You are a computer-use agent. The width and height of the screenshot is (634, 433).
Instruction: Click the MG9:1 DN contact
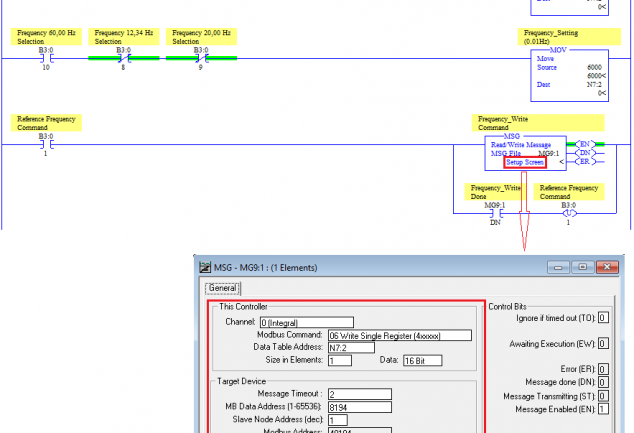tap(495, 213)
